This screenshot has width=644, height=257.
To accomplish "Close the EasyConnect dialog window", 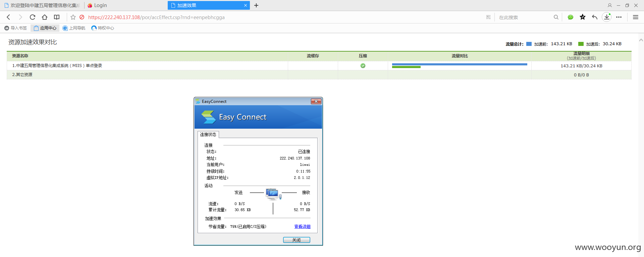I will pos(316,101).
